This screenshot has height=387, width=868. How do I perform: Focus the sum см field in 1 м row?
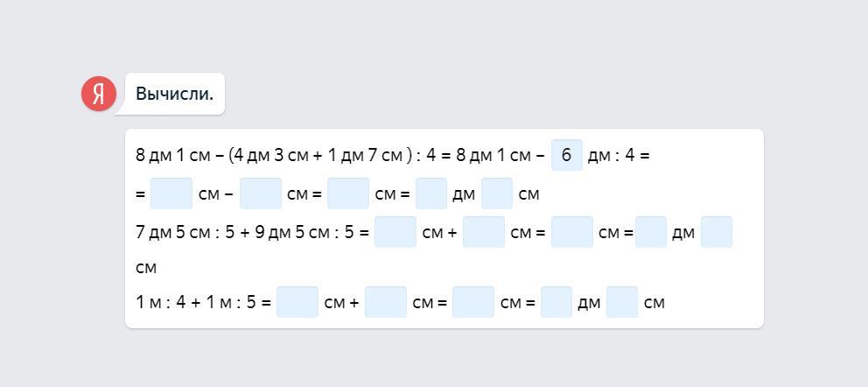pyautogui.click(x=473, y=302)
